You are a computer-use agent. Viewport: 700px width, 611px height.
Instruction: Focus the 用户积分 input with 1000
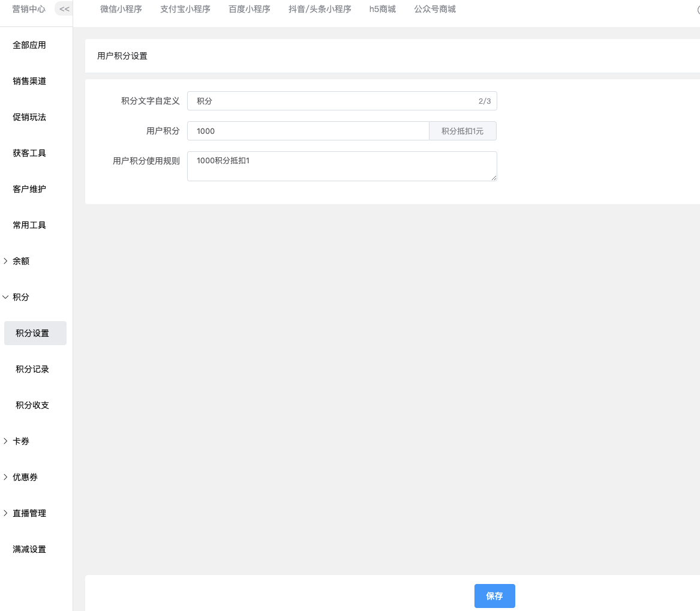(x=308, y=131)
